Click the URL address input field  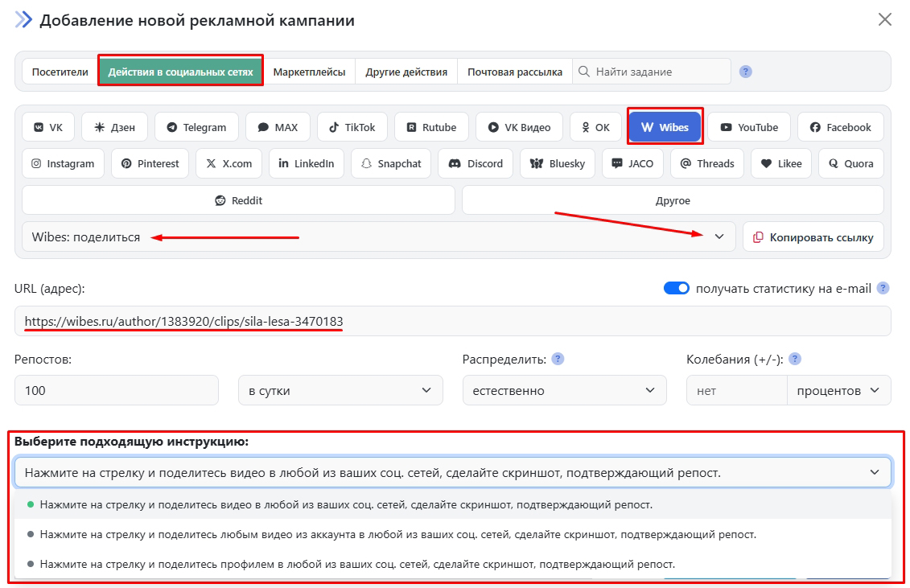click(x=563, y=322)
